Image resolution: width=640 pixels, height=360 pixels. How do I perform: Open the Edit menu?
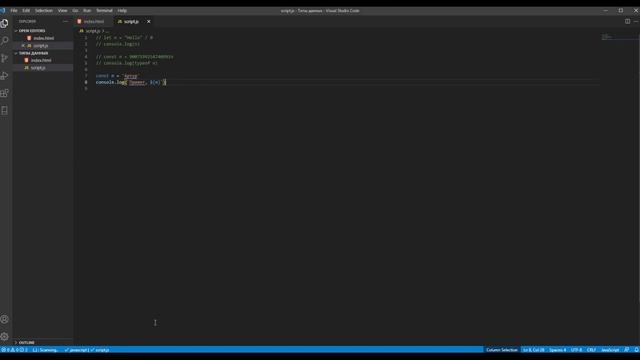[x=26, y=11]
